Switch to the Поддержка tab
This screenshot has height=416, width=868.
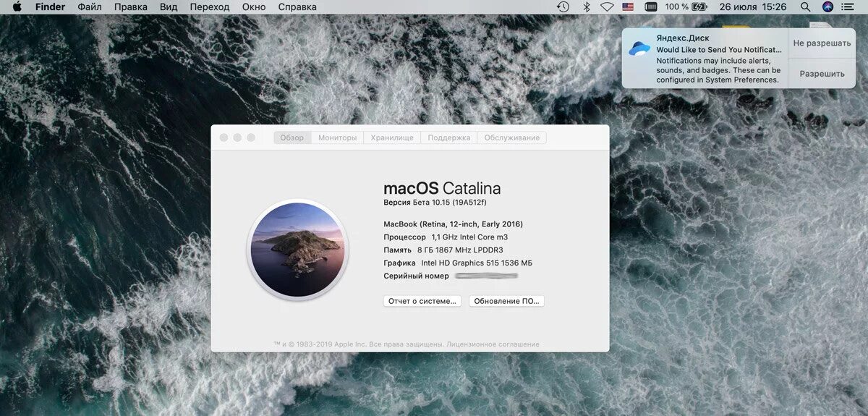(x=448, y=137)
